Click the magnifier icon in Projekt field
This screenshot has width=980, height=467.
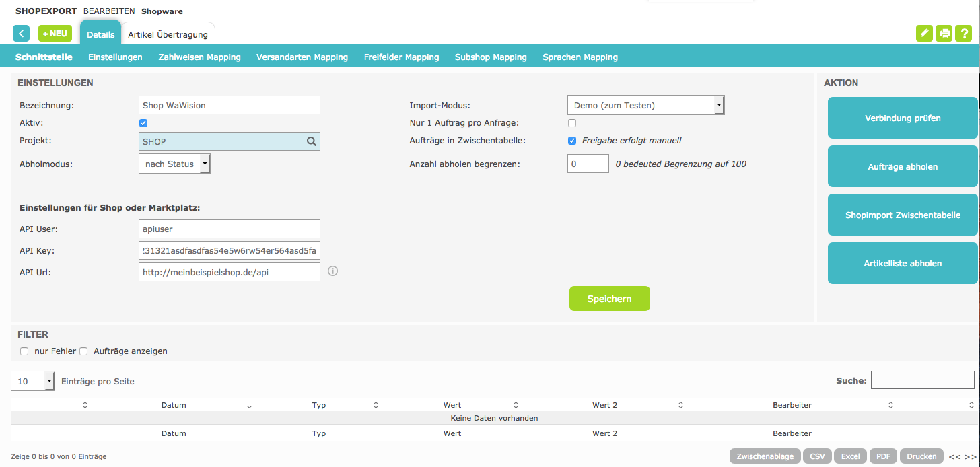pyautogui.click(x=311, y=141)
